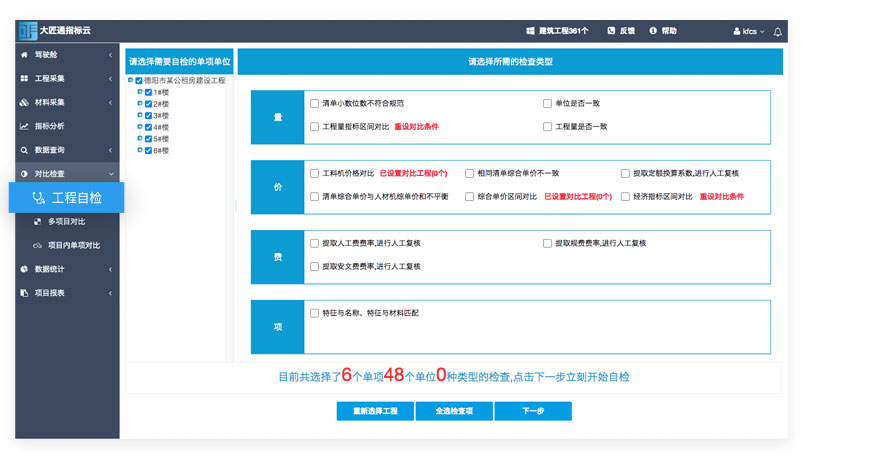Click the 下一步 button
Viewport: 869px width, 459px height.
[x=533, y=411]
